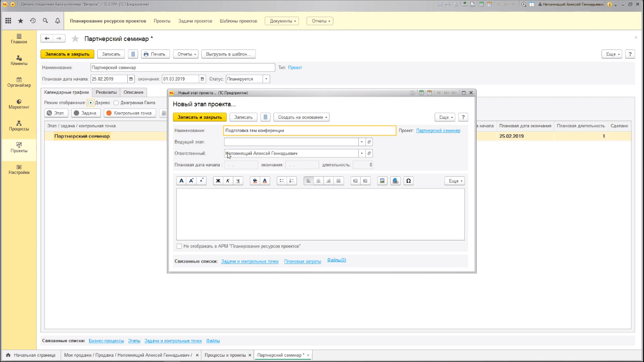Screen dimensions: 644x362
Task: Switch to Процессы и проекты tab
Action: (x=225, y=355)
